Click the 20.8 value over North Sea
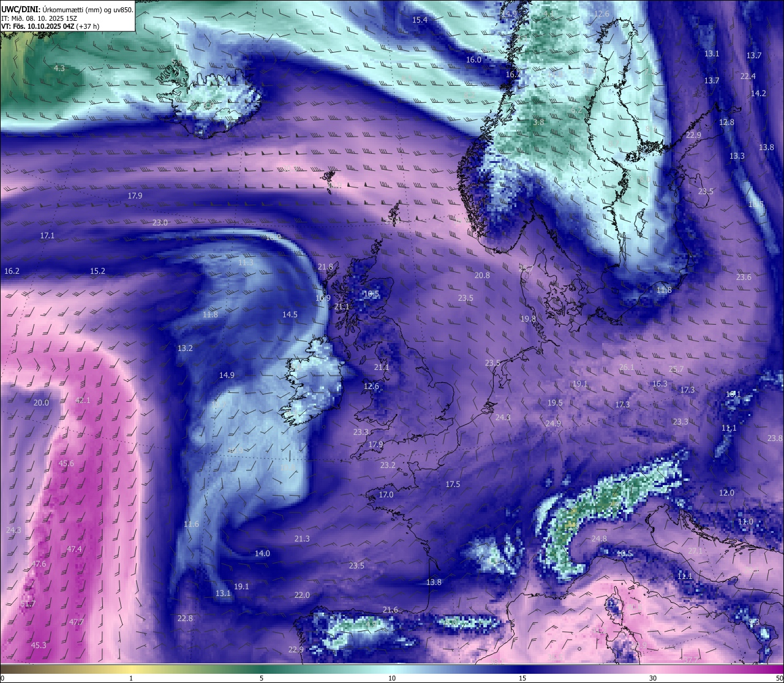 (x=482, y=275)
